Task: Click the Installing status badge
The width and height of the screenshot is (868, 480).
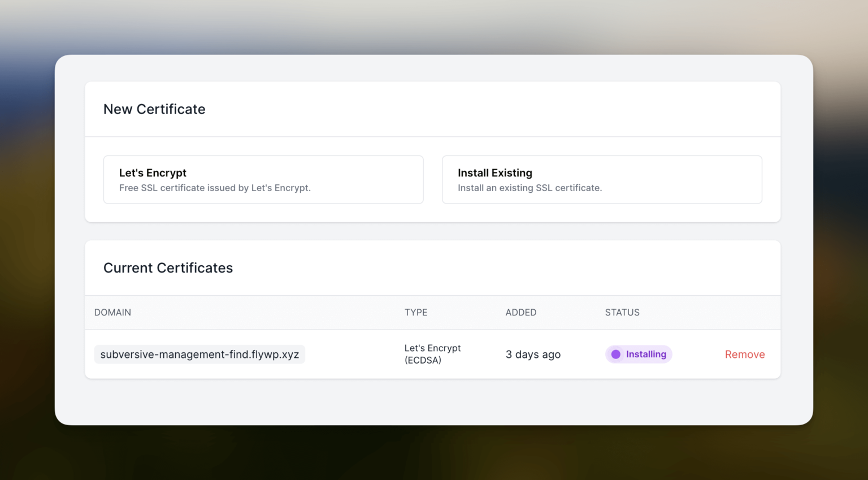Action: pyautogui.click(x=638, y=354)
